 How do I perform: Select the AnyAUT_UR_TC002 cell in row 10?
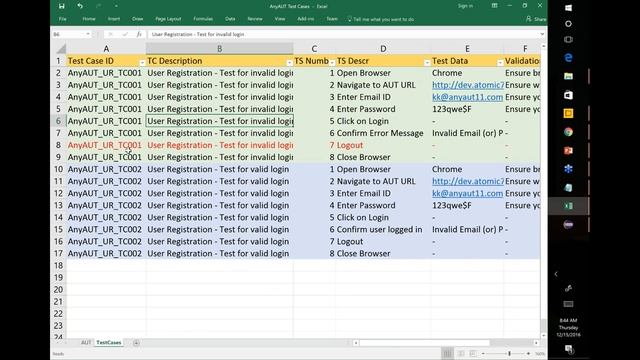pos(106,169)
